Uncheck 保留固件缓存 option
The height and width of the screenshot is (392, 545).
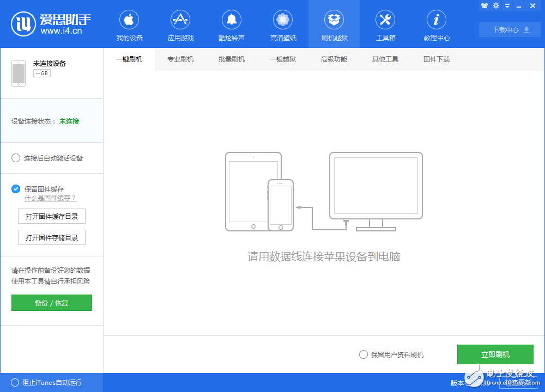[x=15, y=189]
